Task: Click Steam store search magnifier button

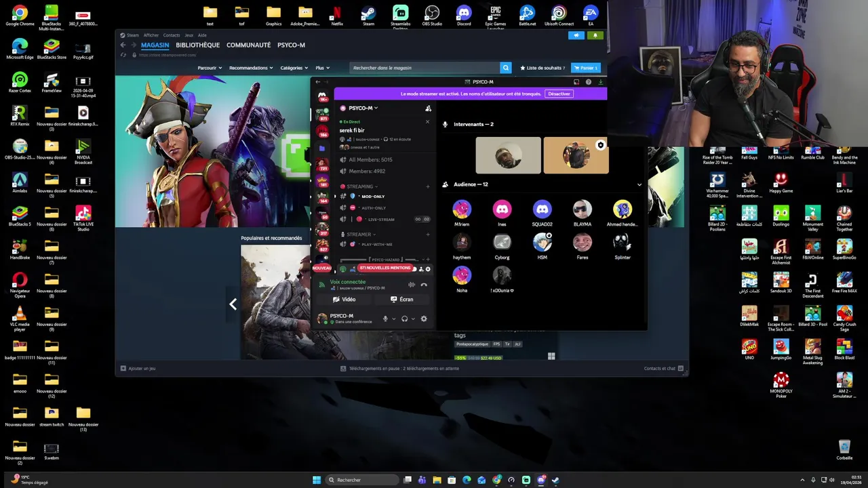Action: tap(505, 68)
